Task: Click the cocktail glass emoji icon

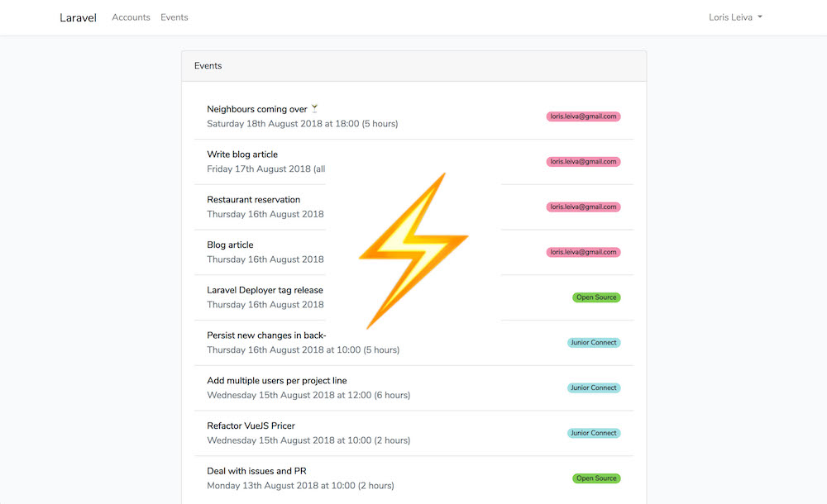Action: [x=314, y=108]
